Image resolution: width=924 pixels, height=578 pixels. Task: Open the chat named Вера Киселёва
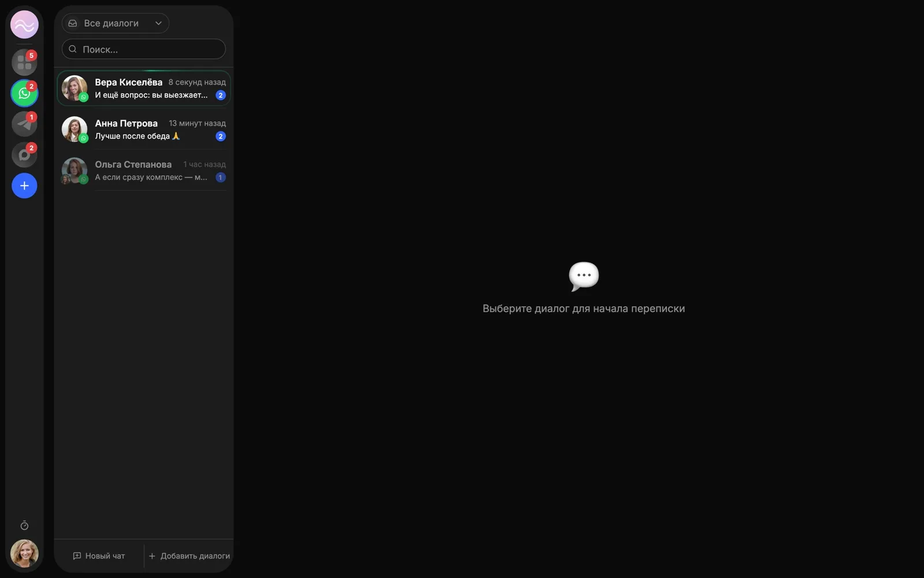[144, 88]
